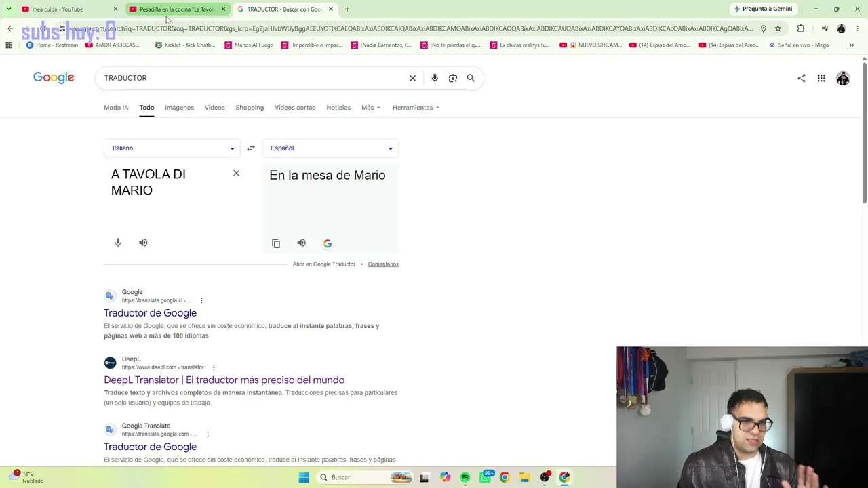Go to the Google logo homepage
The height and width of the screenshot is (488, 868).
[x=54, y=78]
